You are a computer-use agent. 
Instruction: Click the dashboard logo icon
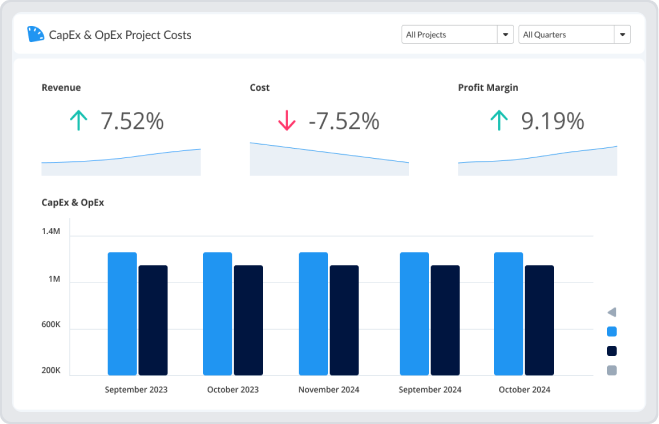click(x=36, y=34)
